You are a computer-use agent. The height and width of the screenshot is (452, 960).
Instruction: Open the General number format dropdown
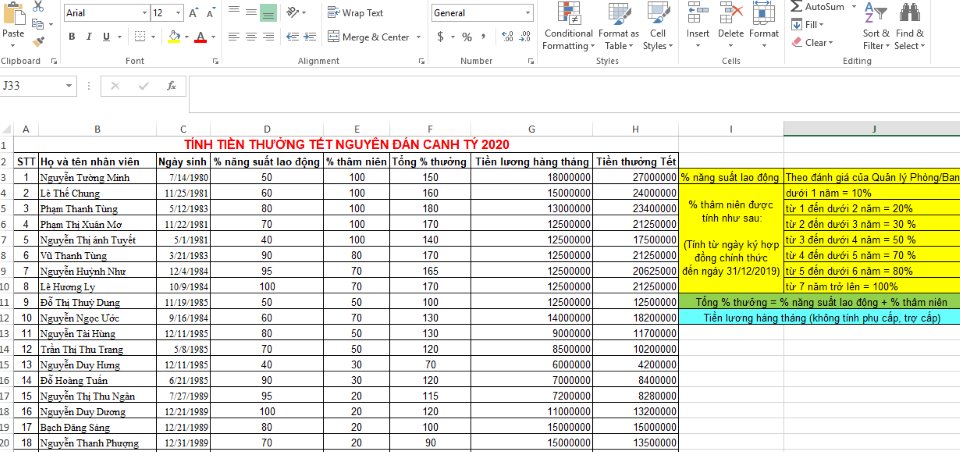point(526,14)
